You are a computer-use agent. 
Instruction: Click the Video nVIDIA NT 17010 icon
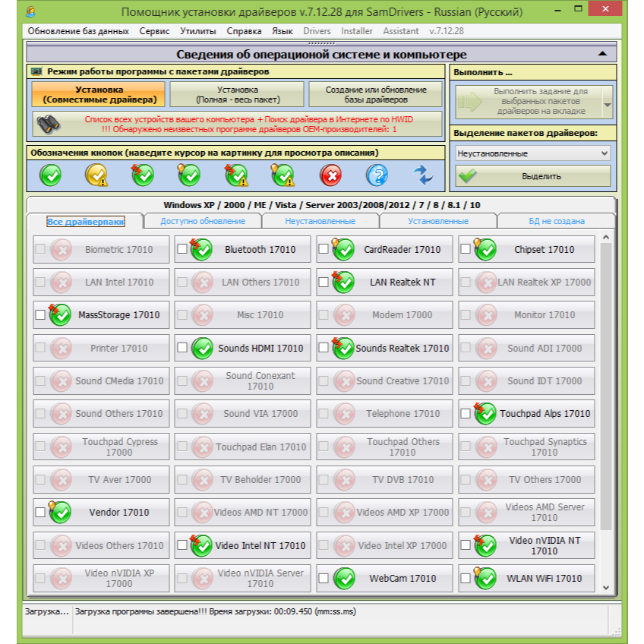pyautogui.click(x=485, y=545)
